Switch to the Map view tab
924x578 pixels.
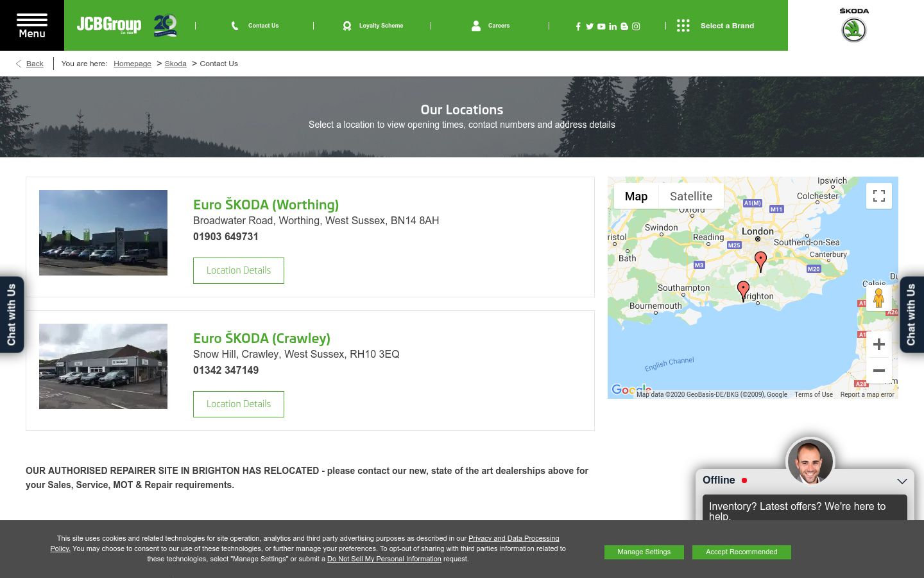pos(636,196)
